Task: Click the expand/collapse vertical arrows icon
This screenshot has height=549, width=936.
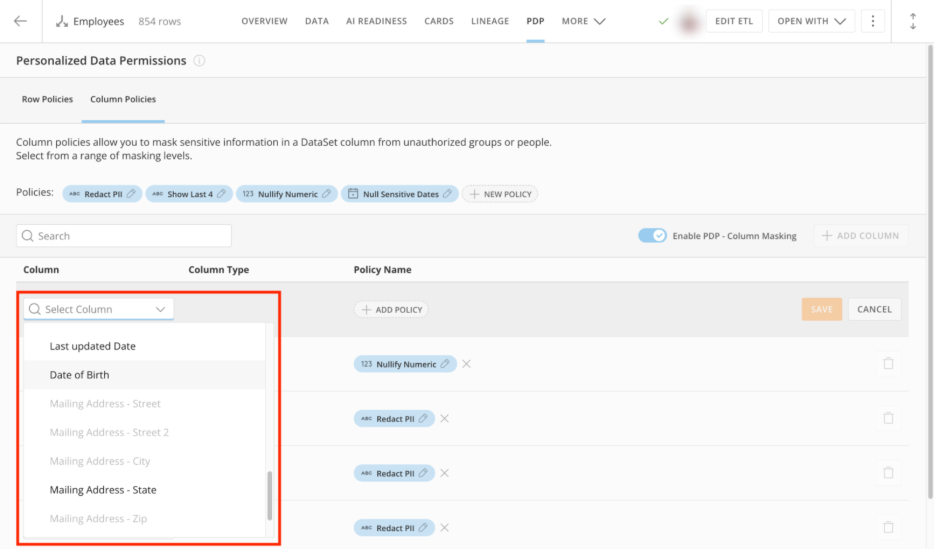Action: 913,21
